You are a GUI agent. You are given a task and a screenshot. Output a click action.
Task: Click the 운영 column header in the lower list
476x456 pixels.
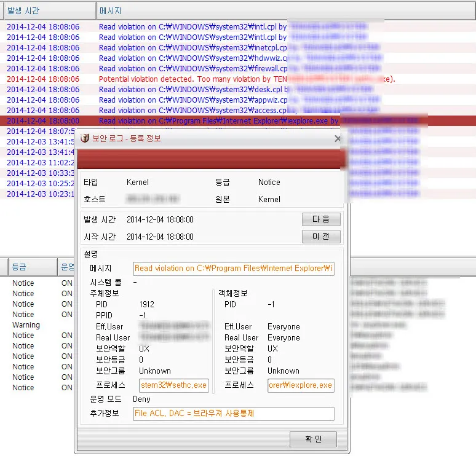(67, 267)
